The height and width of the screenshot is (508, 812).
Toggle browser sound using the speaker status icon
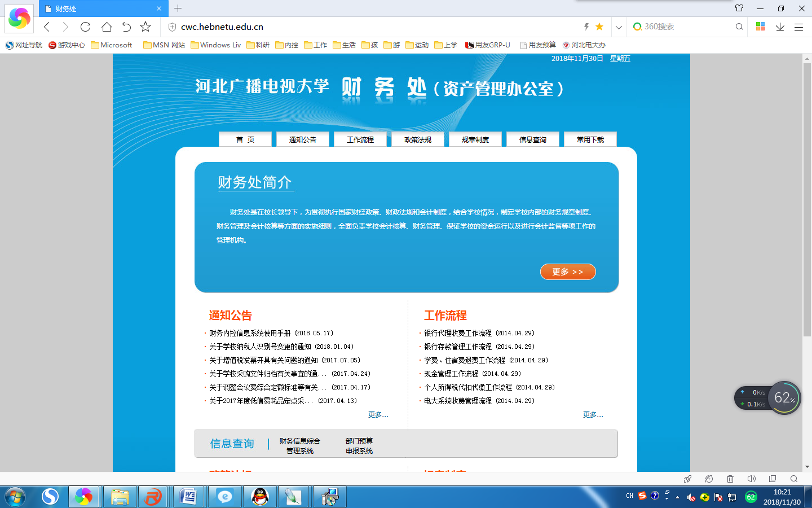click(751, 479)
